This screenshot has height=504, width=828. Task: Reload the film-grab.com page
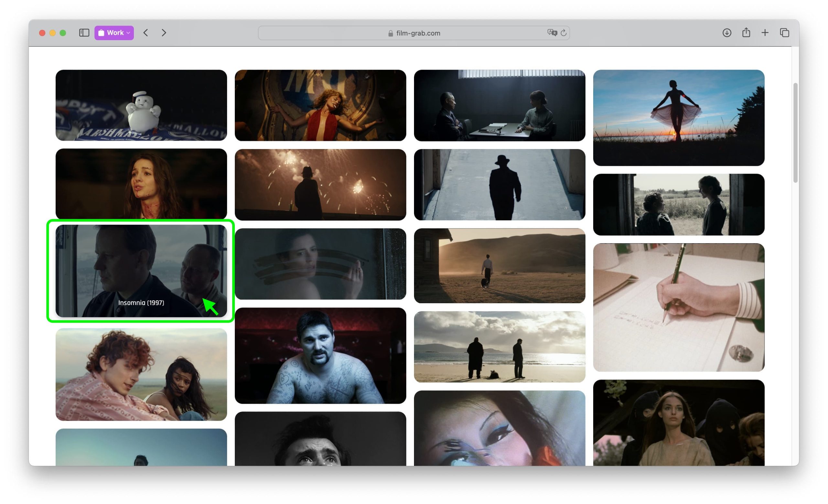564,33
